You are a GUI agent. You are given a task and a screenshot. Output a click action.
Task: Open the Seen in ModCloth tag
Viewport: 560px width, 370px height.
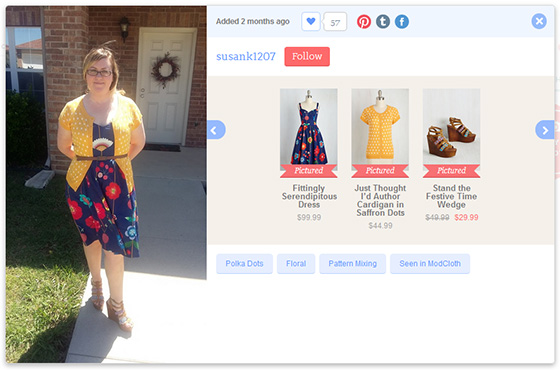pos(430,264)
